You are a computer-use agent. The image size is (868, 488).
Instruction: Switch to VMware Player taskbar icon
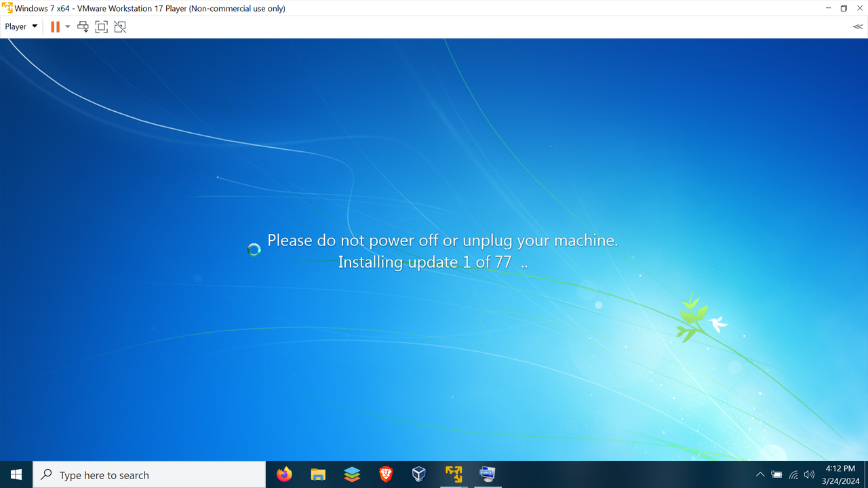[x=454, y=474]
